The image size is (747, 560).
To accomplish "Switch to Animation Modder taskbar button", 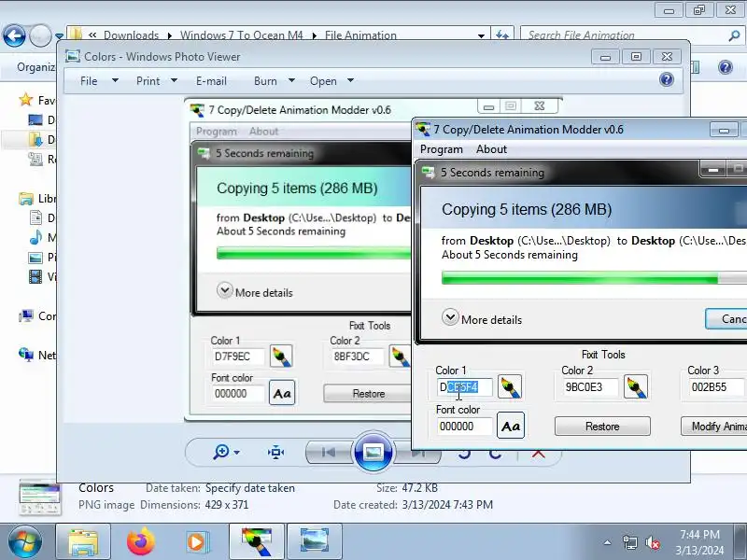I will click(257, 542).
